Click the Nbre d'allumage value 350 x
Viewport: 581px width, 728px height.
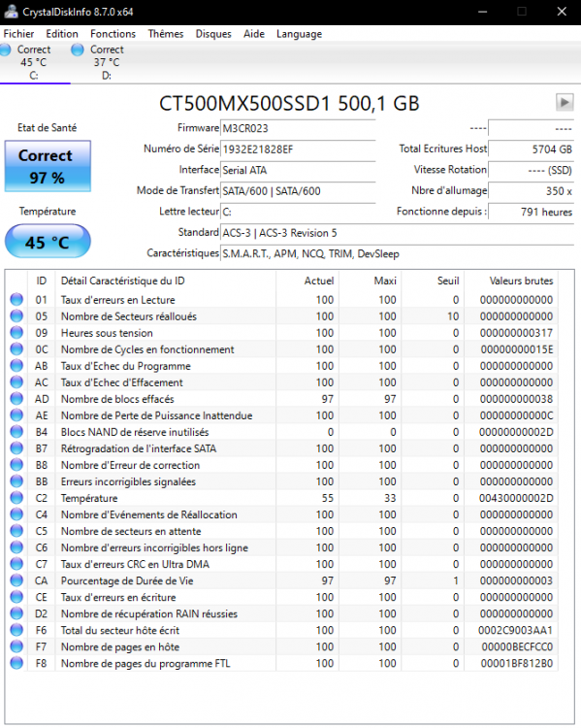click(531, 191)
